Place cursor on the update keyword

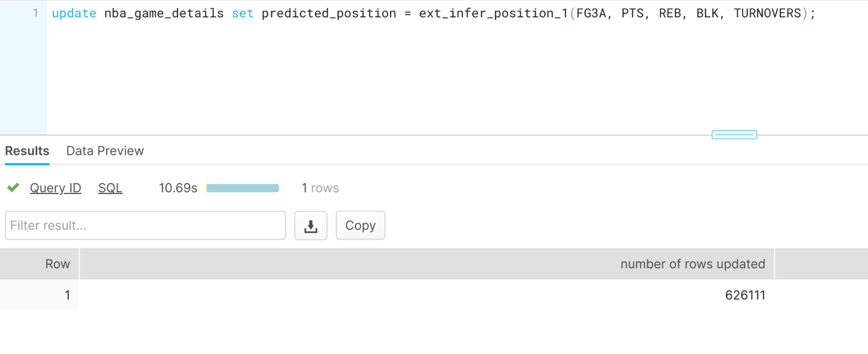[74, 13]
